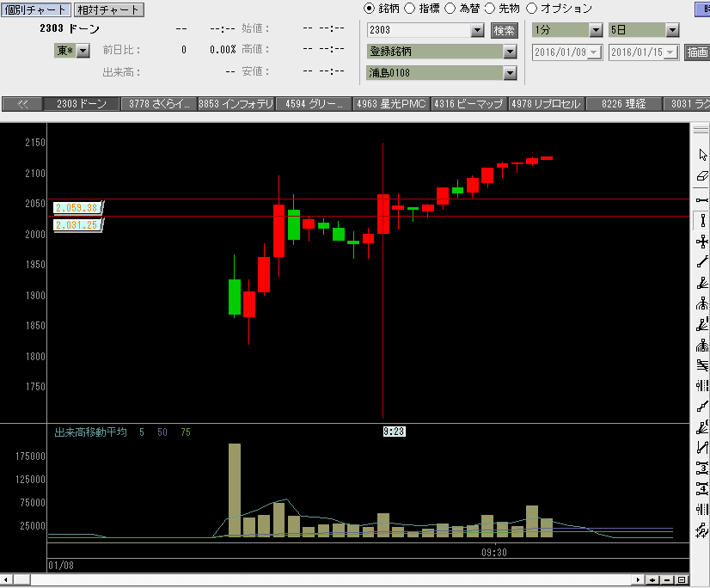Select the 3-division line tool
This screenshot has width=710, height=588.
[702, 468]
